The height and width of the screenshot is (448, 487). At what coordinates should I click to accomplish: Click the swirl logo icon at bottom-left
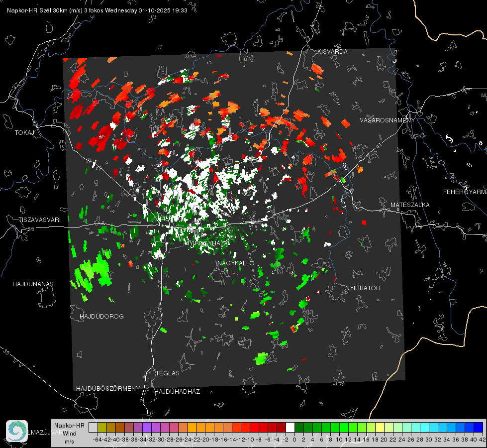[x=17, y=431]
